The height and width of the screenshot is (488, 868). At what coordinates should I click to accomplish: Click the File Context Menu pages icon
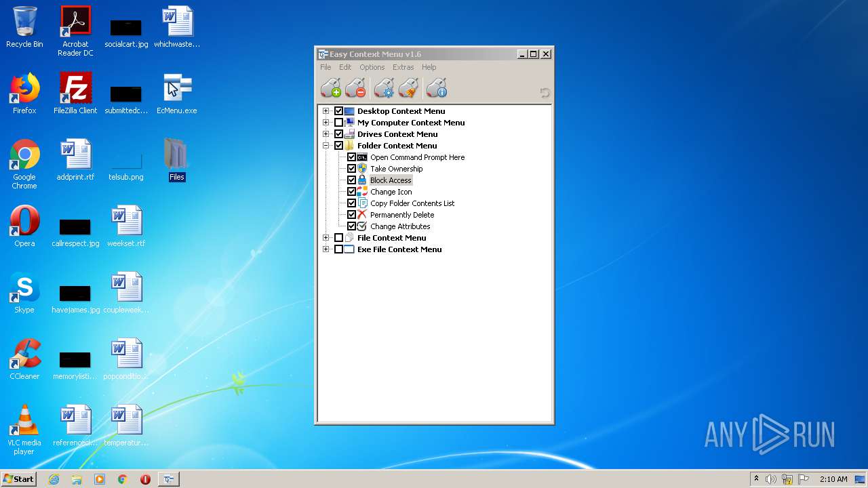tap(349, 238)
